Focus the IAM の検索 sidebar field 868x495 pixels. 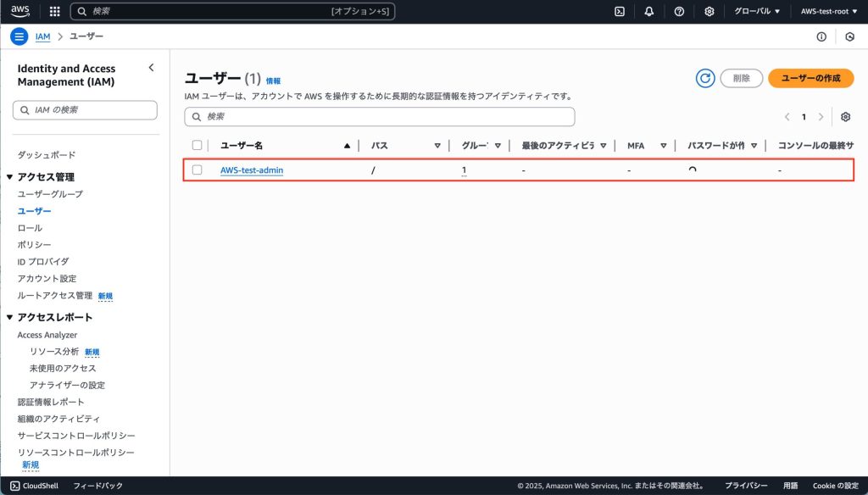[85, 110]
